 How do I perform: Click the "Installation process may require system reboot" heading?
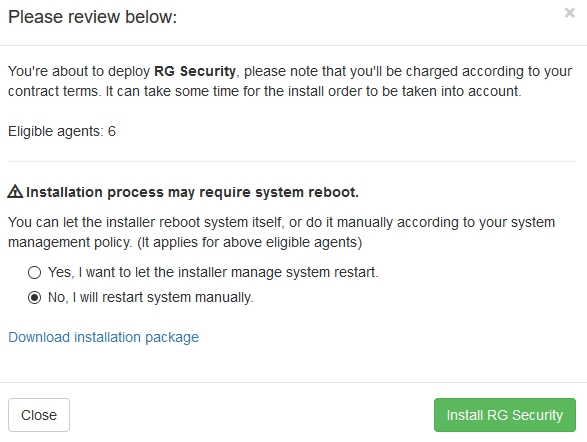pos(192,192)
